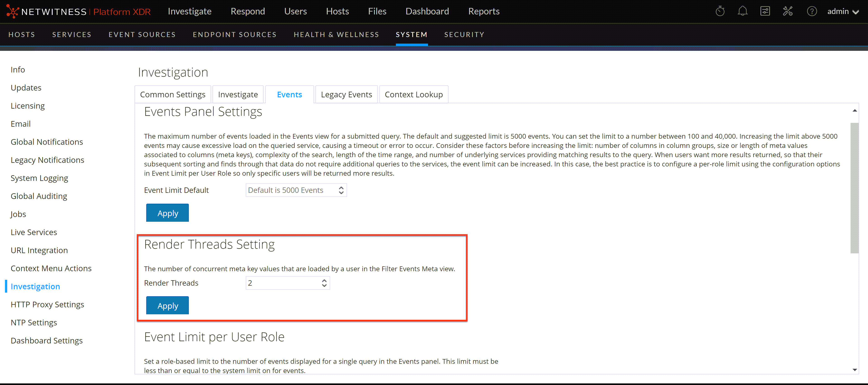Open the admin tools wrench icon
The width and height of the screenshot is (868, 385).
pos(788,12)
